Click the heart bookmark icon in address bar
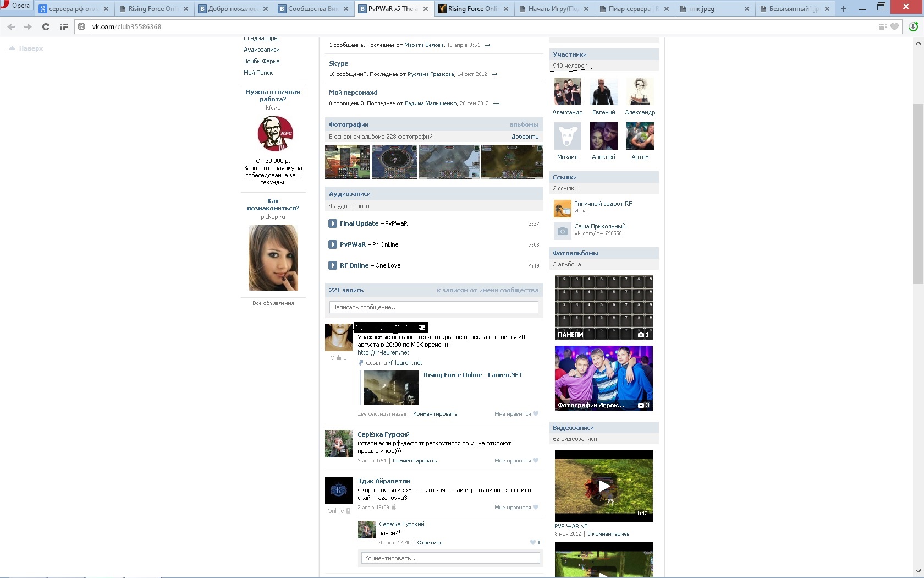The image size is (924, 578). point(894,26)
